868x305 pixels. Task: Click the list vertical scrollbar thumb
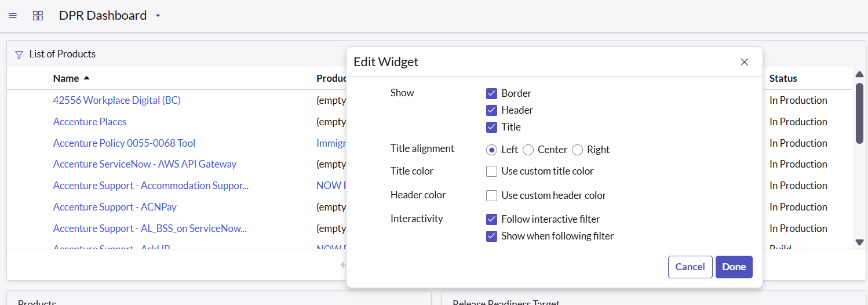[x=859, y=113]
